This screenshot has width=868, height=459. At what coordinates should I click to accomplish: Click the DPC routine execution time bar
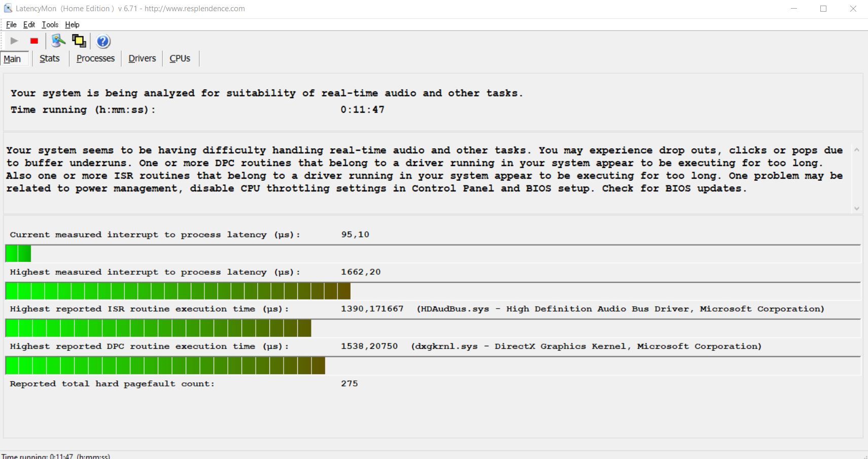click(165, 366)
